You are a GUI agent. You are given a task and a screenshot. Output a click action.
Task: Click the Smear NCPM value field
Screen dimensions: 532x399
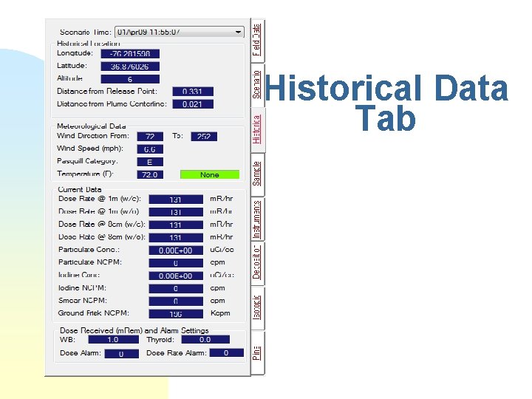[x=176, y=301]
